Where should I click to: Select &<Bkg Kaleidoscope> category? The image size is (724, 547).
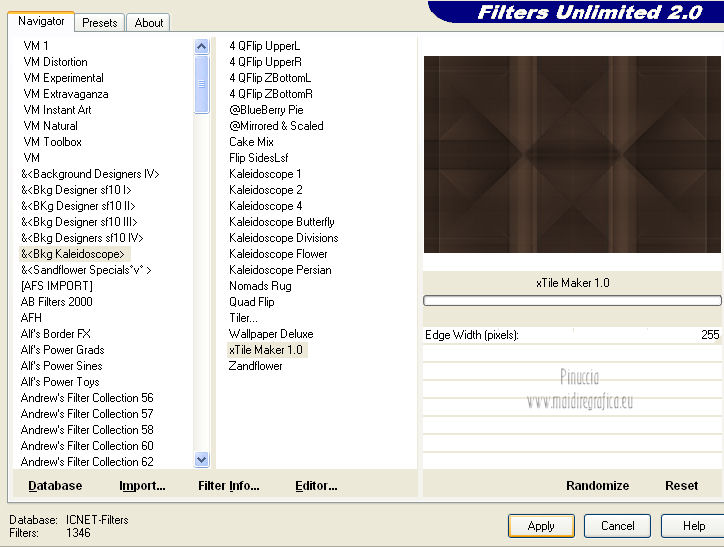tap(73, 254)
